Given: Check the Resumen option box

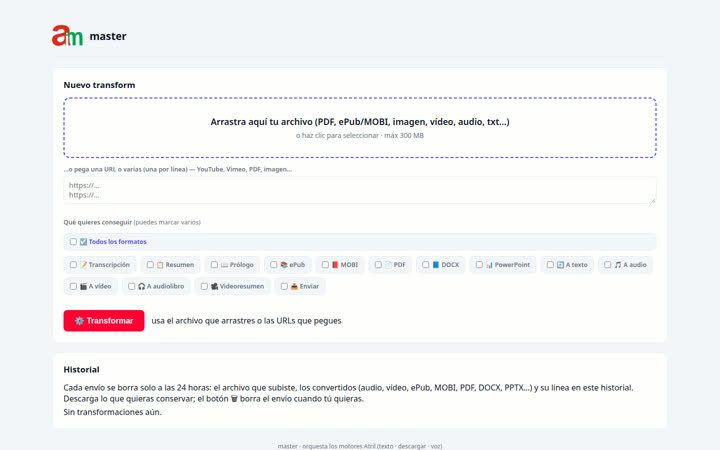Looking at the screenshot, I should (x=150, y=265).
